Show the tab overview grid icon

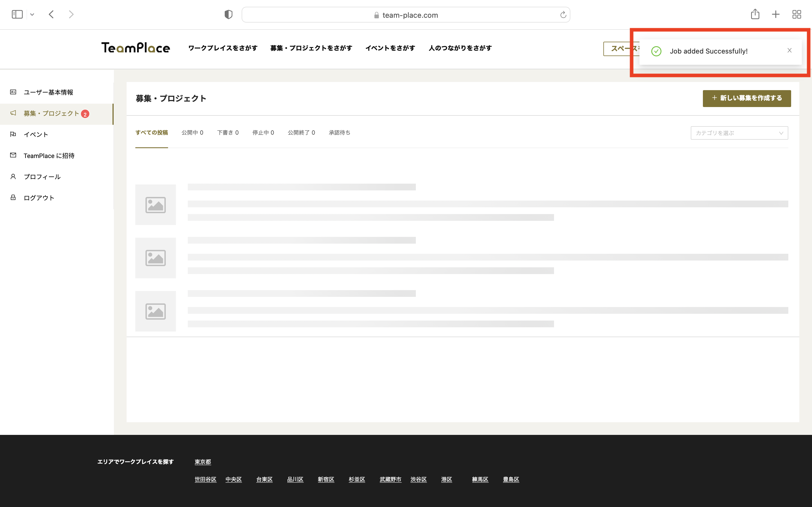(x=796, y=14)
